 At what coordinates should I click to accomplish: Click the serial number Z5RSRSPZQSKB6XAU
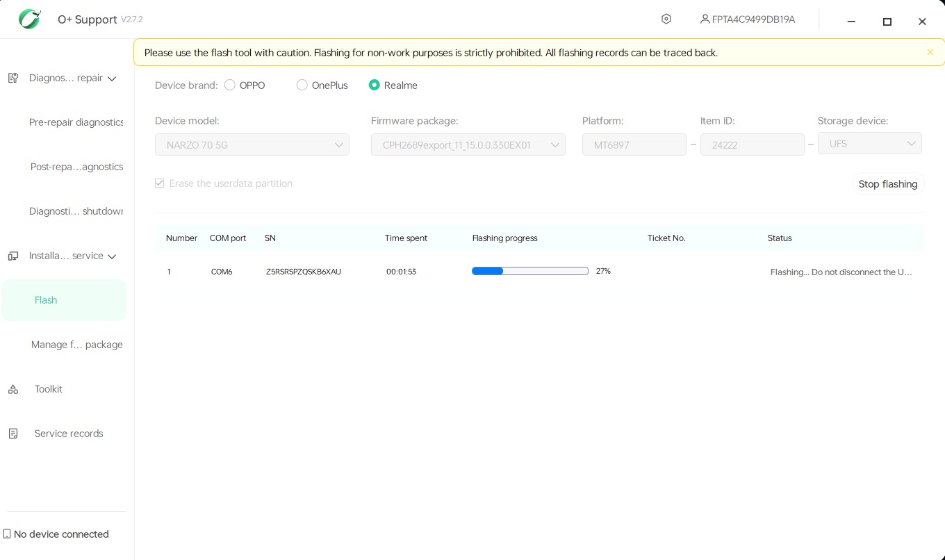304,272
